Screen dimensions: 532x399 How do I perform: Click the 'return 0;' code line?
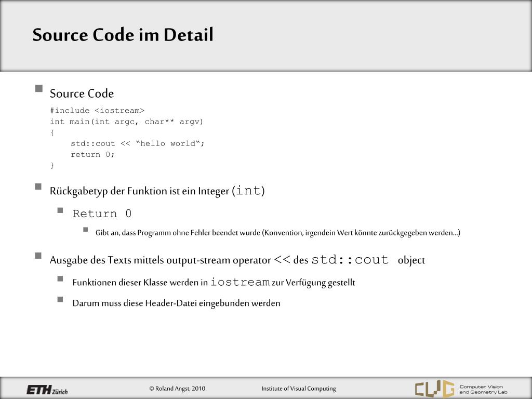coord(92,154)
